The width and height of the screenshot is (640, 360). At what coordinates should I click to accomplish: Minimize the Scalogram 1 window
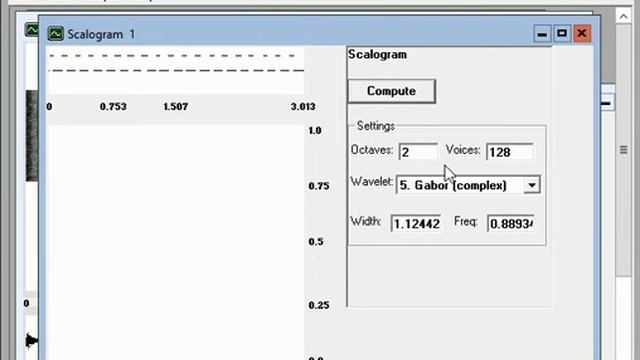542,33
